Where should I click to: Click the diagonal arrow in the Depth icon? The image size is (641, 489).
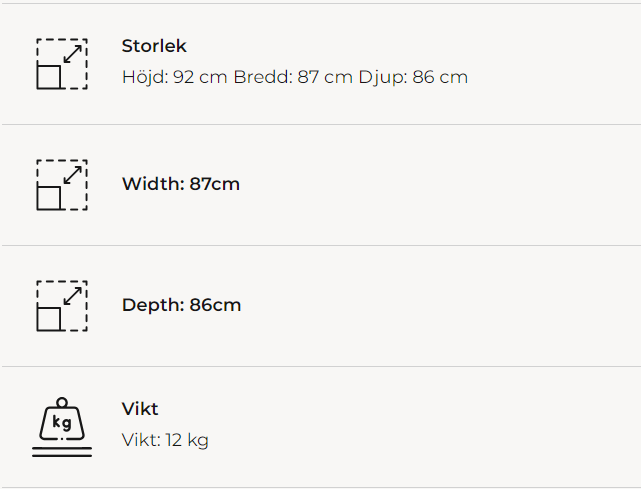(72, 296)
